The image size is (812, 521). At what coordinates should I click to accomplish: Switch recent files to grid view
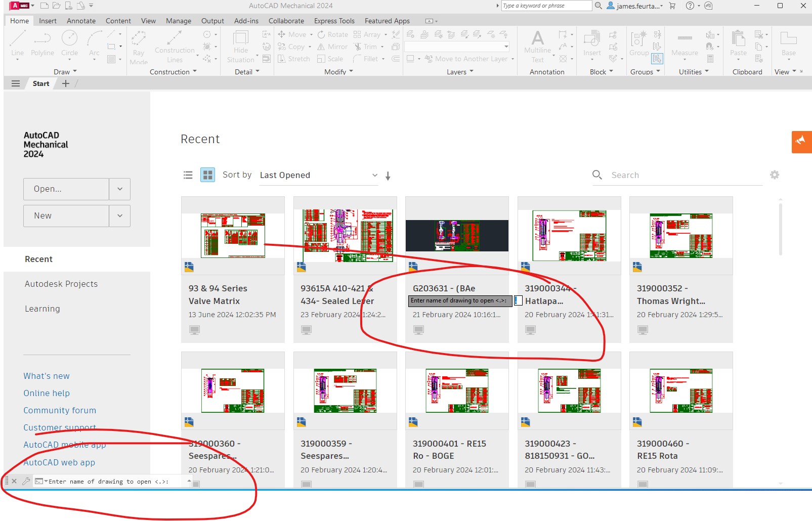207,175
